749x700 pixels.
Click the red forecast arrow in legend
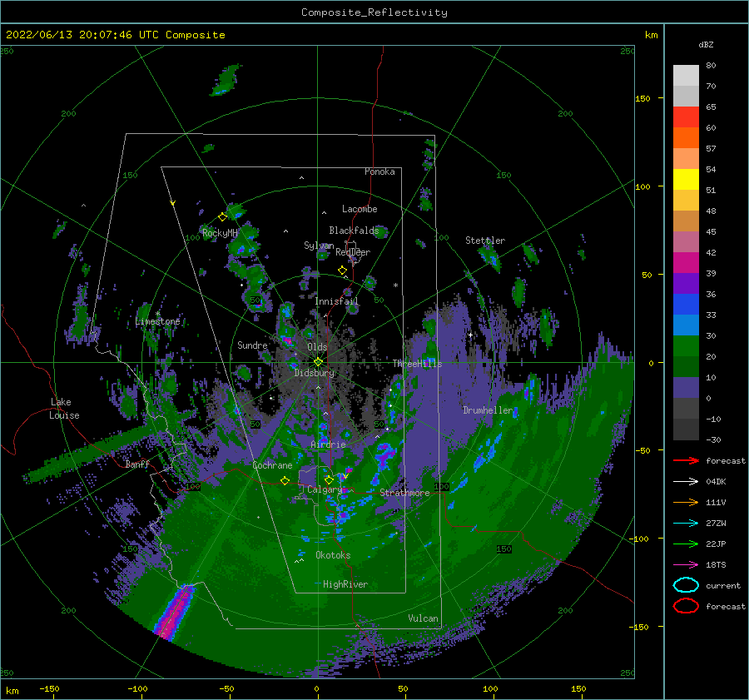point(686,460)
